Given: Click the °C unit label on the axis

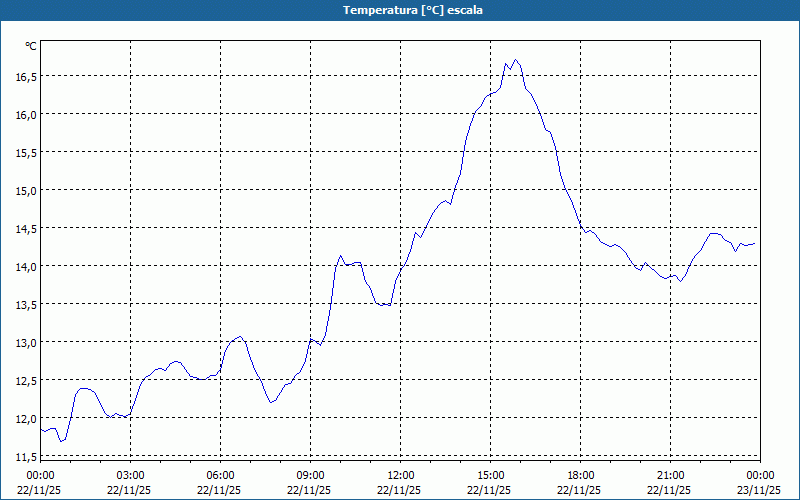Looking at the screenshot, I should (31, 46).
